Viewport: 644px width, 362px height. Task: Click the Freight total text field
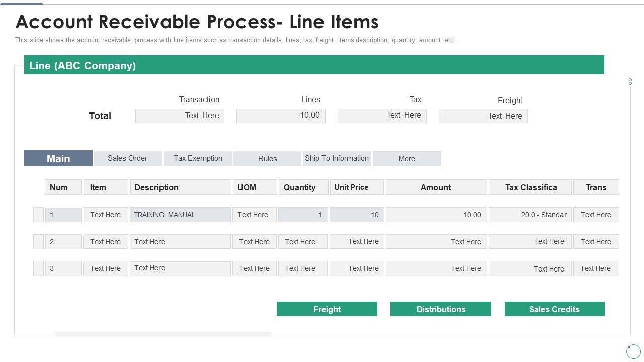(x=483, y=116)
